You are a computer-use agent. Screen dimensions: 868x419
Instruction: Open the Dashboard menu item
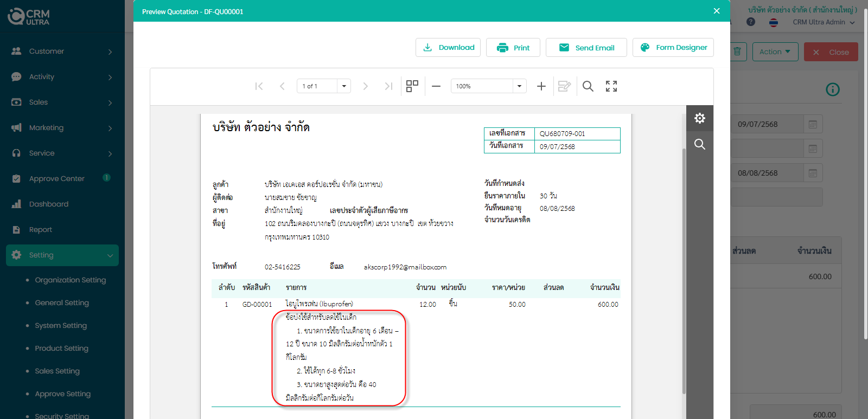(49, 204)
